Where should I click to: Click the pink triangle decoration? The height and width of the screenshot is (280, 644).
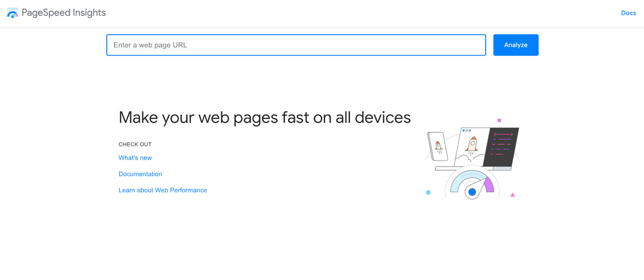[x=513, y=195]
